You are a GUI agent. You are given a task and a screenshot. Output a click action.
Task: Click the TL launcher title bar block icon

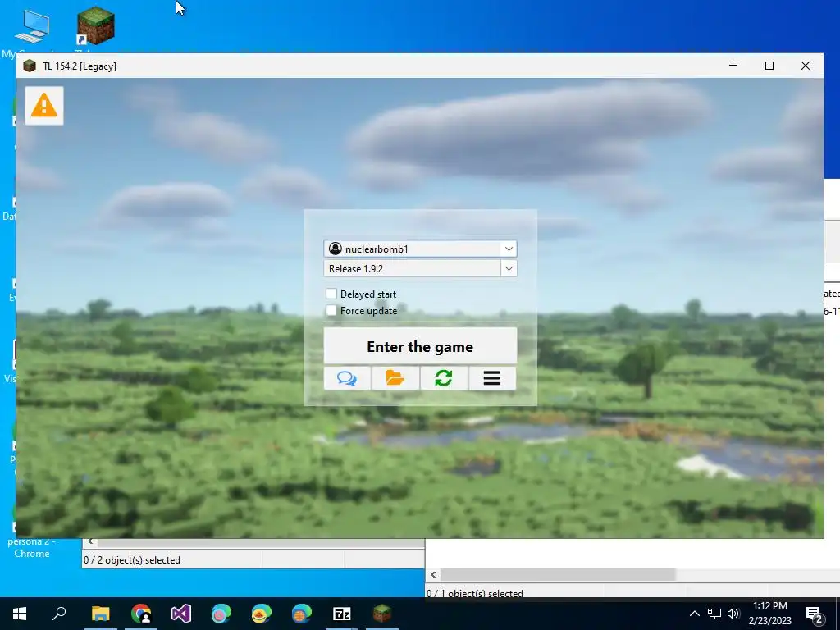pos(30,66)
